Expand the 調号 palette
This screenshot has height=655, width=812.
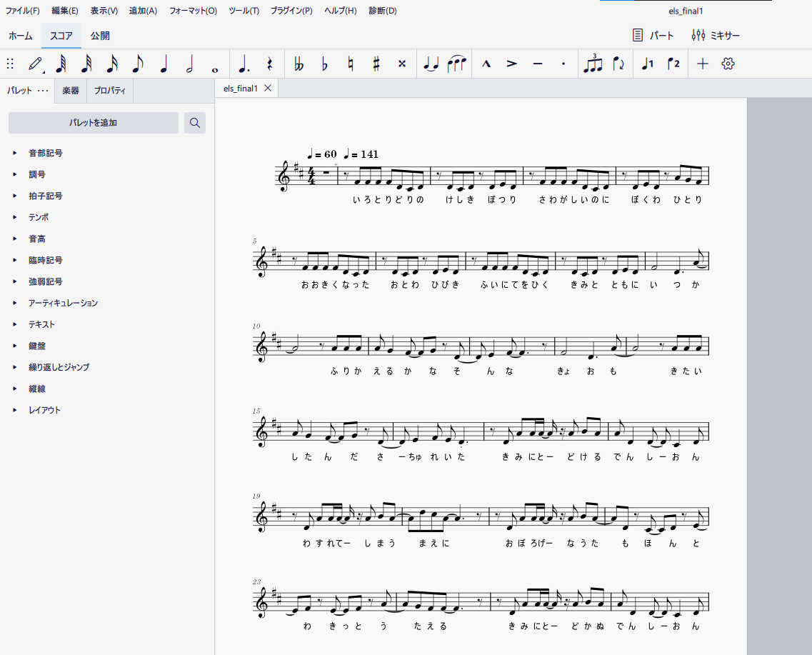(14, 174)
